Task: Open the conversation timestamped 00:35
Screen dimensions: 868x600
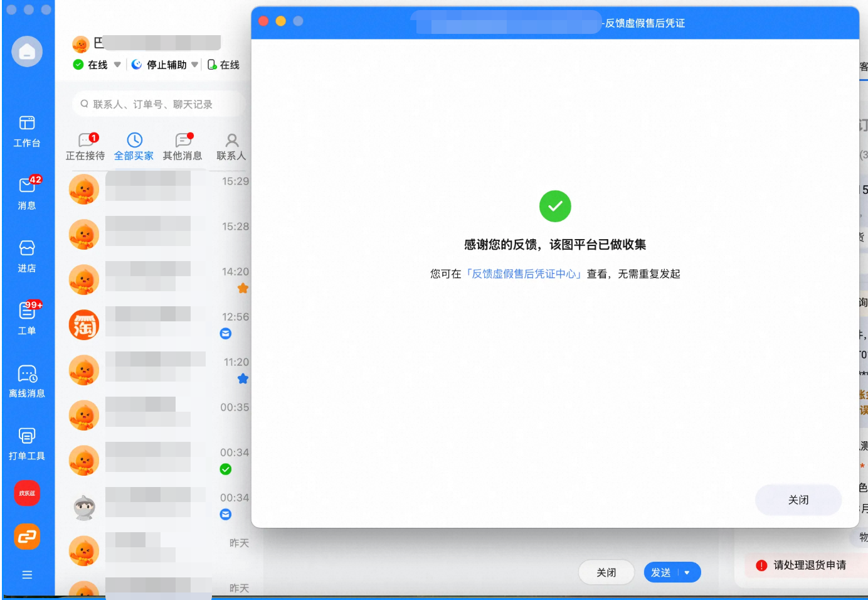Action: point(159,415)
